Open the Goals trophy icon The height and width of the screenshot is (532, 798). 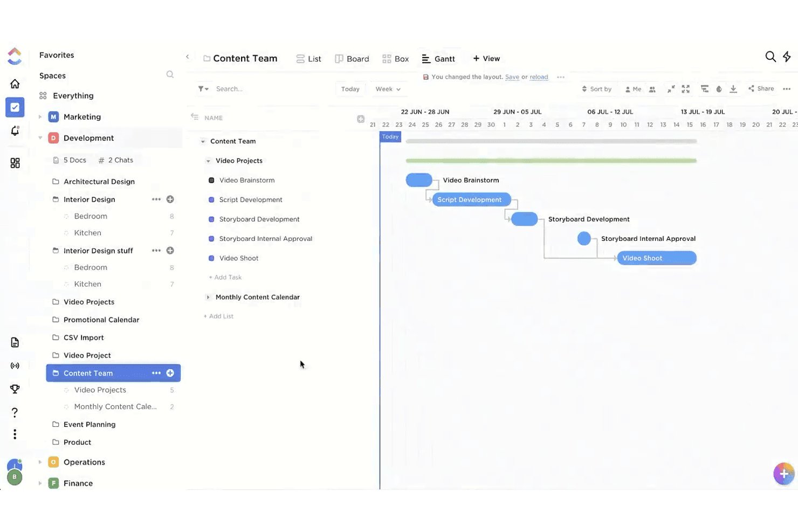click(15, 389)
